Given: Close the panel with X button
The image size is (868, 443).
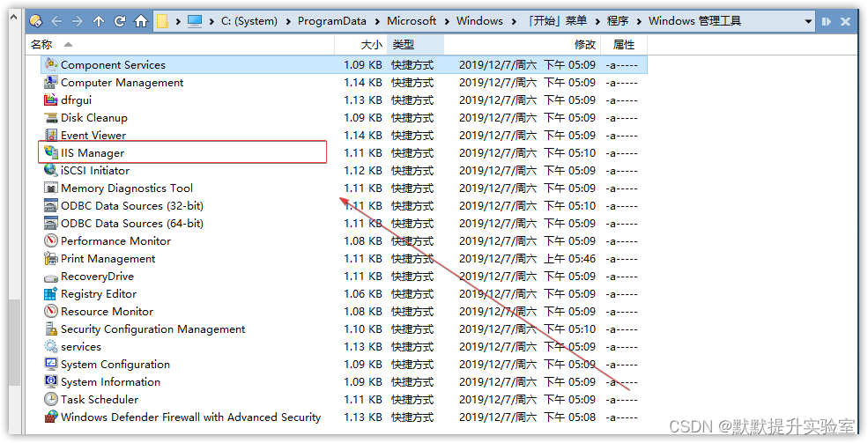Looking at the screenshot, I should point(845,21).
